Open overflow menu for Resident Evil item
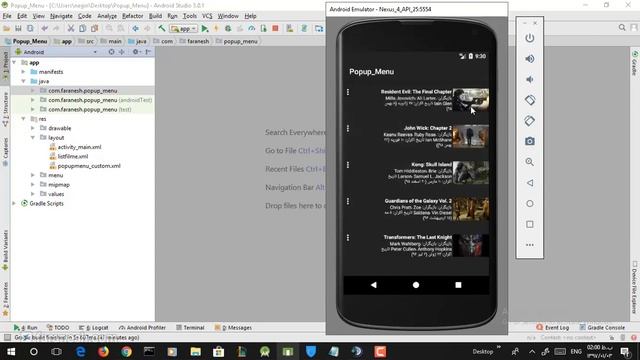This screenshot has height=360, width=640. point(348,92)
